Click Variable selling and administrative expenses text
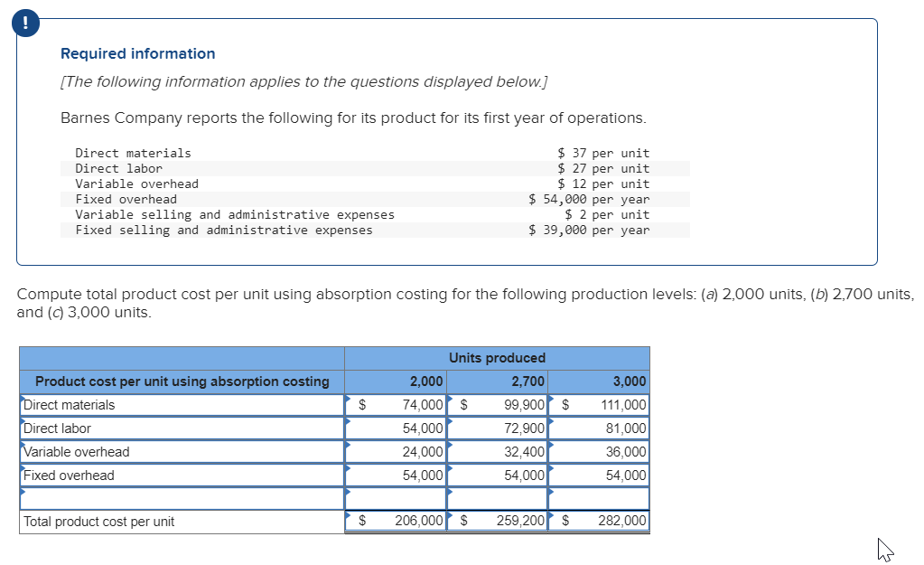Screen dimensions: 924x565 coord(235,214)
